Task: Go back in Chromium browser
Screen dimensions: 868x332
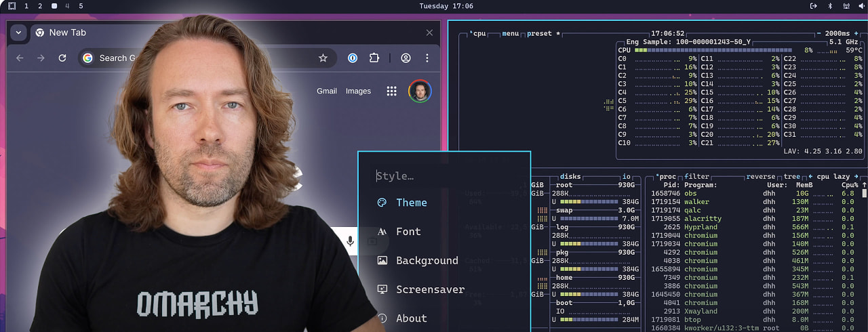Action: [20, 58]
